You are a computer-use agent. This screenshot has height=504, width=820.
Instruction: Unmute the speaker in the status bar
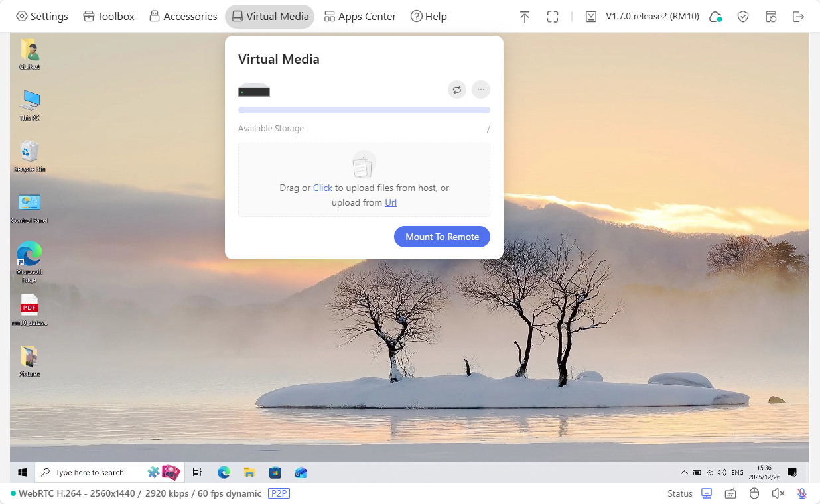pos(778,493)
